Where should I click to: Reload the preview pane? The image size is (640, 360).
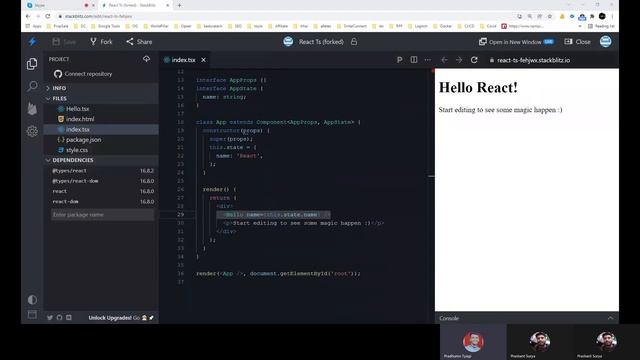[474, 60]
